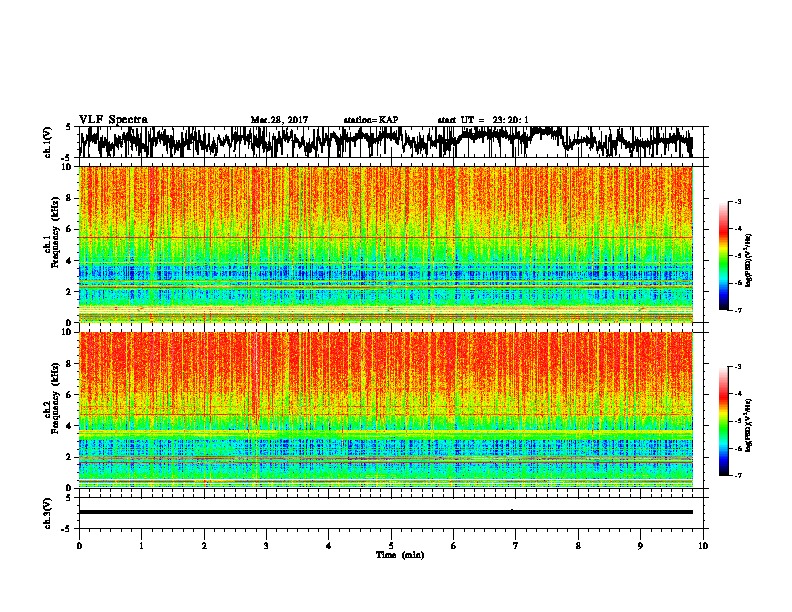Click the "ch.1(V)" waveform axis label
The height and width of the screenshot is (612, 792).
pos(47,142)
